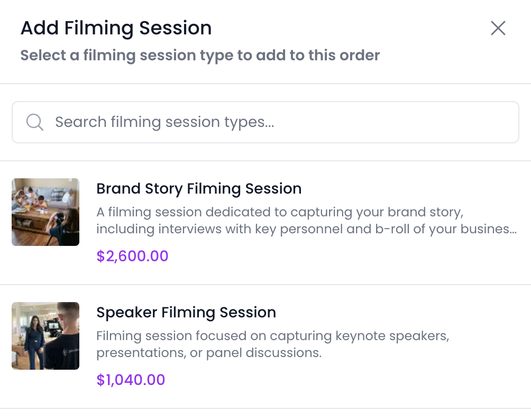The width and height of the screenshot is (531, 420).
Task: Click the 'Search filming session types...' placeholder text
Action: (x=164, y=122)
